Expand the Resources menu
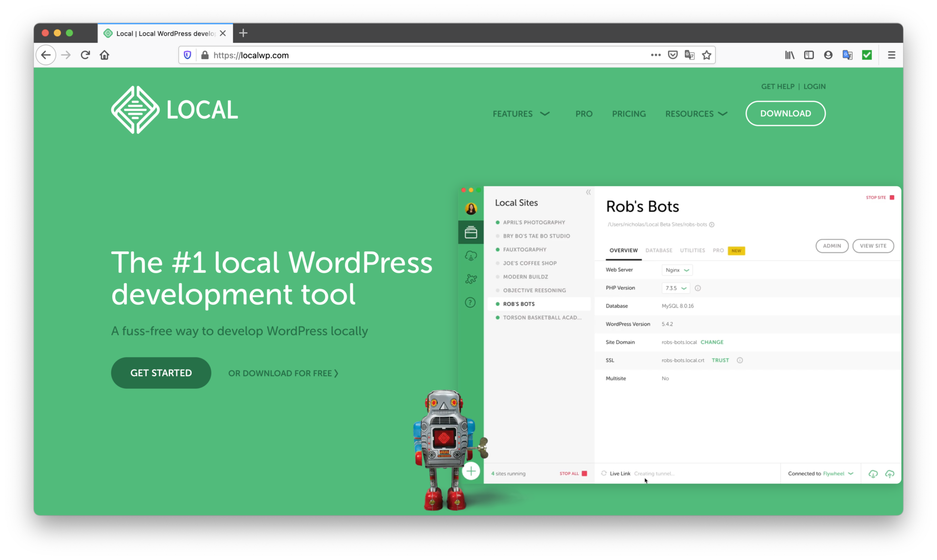This screenshot has width=937, height=560. [696, 114]
